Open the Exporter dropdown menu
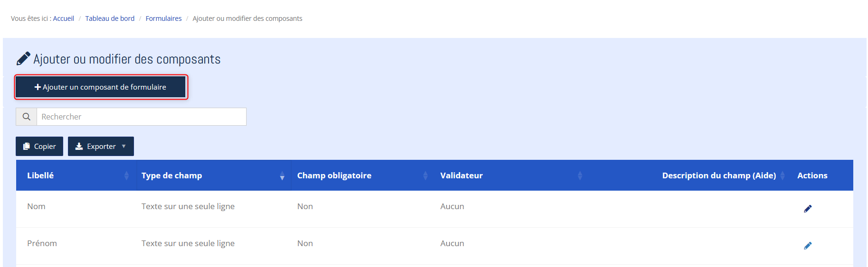The width and height of the screenshot is (868, 267). point(101,147)
